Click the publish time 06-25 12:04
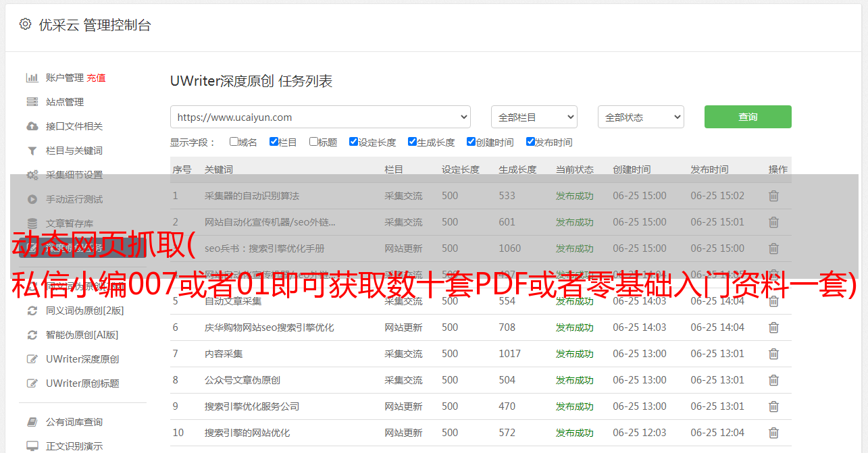868x453 pixels. pos(717,433)
